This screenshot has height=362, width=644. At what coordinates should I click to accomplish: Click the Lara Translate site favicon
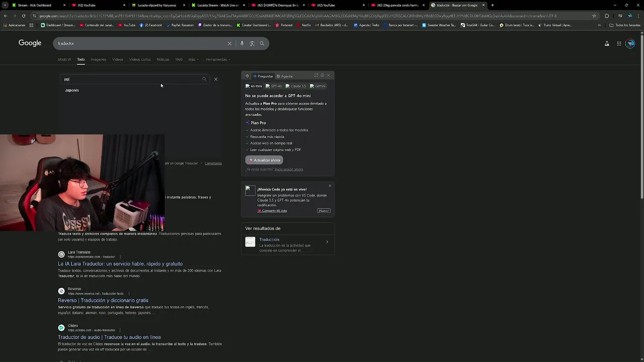pos(61,254)
